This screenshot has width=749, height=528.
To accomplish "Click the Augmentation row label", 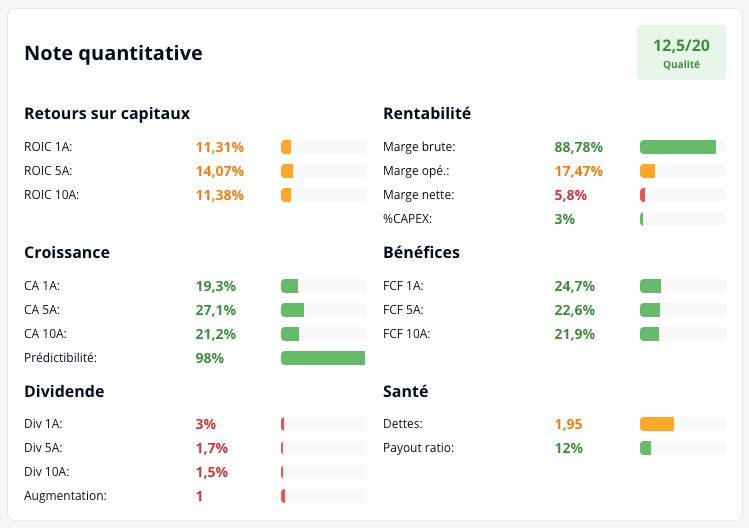I will (x=65, y=496).
